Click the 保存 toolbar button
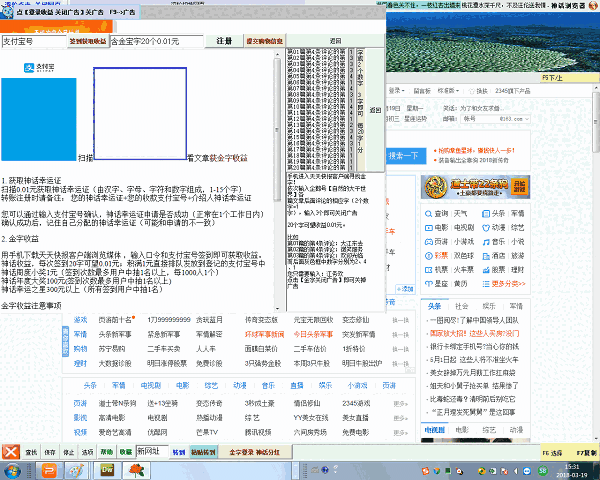The width and height of the screenshot is (600, 480). pyautogui.click(x=50, y=452)
